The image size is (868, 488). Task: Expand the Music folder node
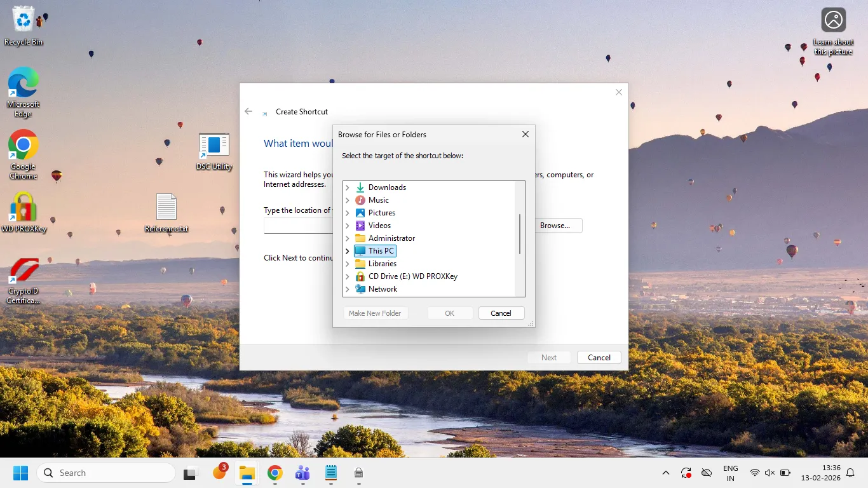[348, 200]
